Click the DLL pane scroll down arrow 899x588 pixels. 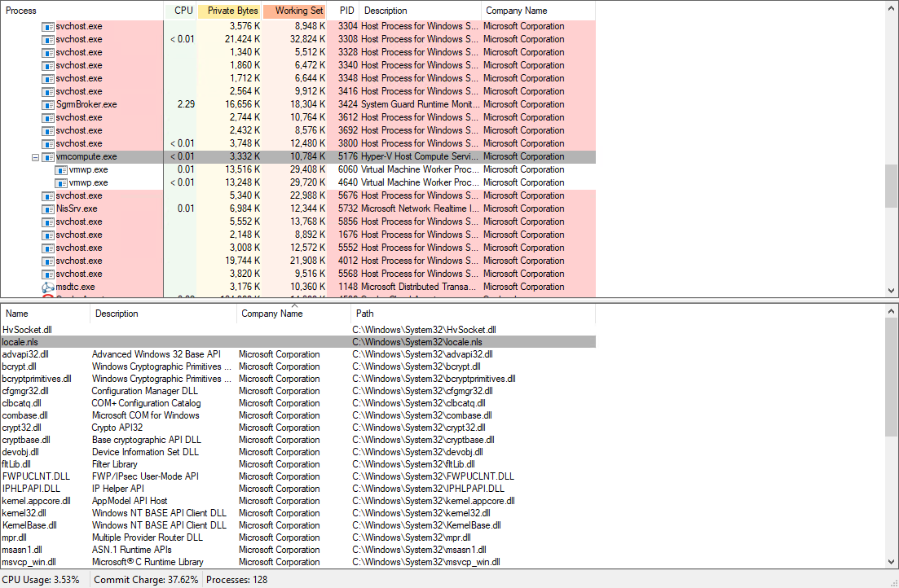[x=891, y=562]
